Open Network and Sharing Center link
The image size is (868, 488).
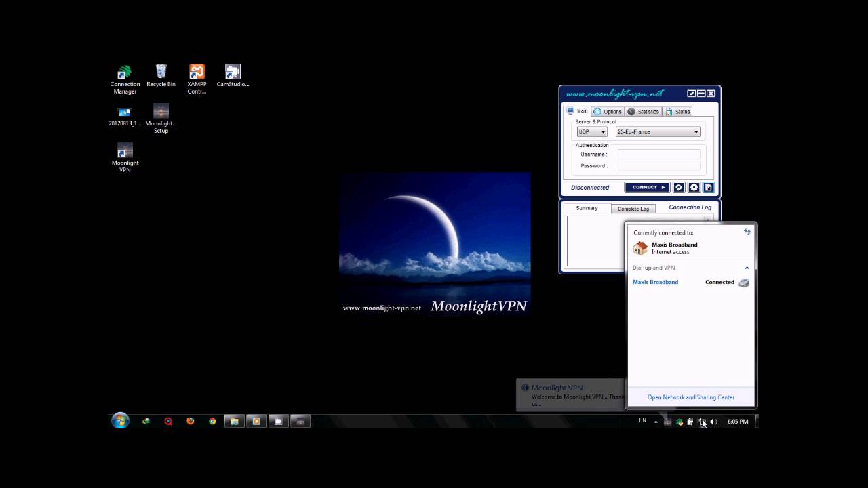pos(691,397)
